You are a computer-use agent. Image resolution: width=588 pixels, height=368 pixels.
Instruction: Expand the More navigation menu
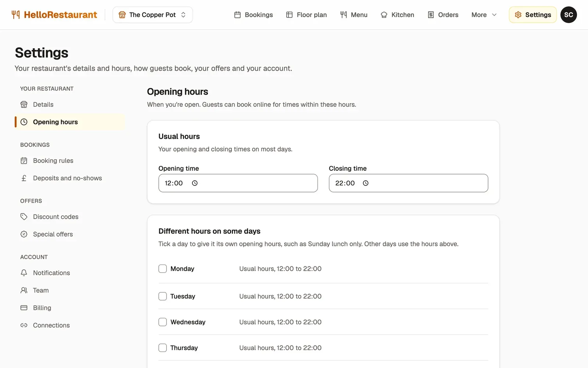click(x=484, y=15)
